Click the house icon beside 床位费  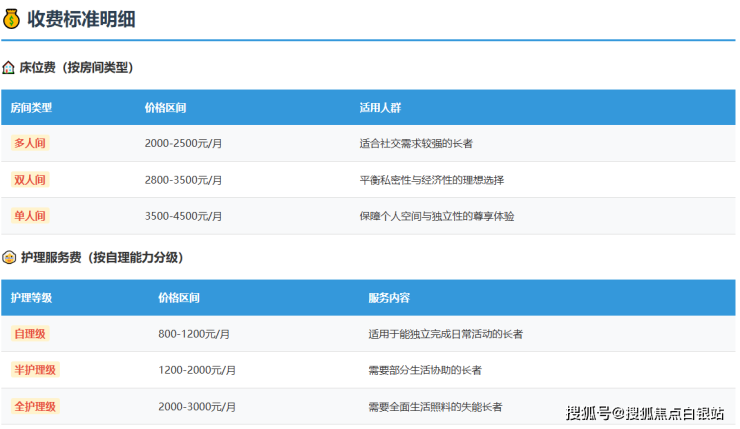(9, 68)
